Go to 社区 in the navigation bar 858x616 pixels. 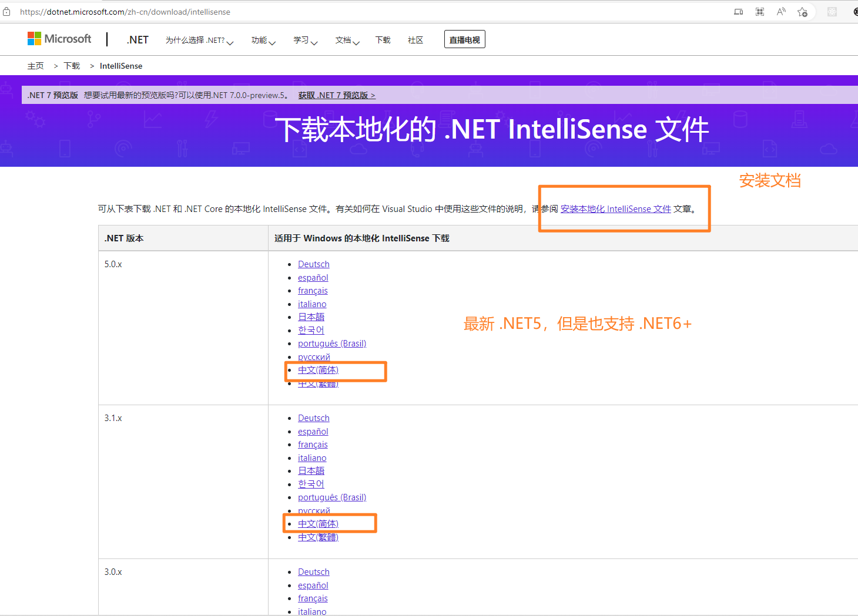click(x=415, y=40)
